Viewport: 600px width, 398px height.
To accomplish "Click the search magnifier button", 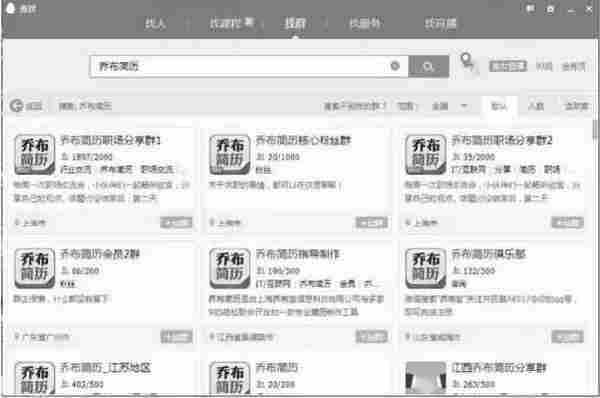I will (428, 67).
